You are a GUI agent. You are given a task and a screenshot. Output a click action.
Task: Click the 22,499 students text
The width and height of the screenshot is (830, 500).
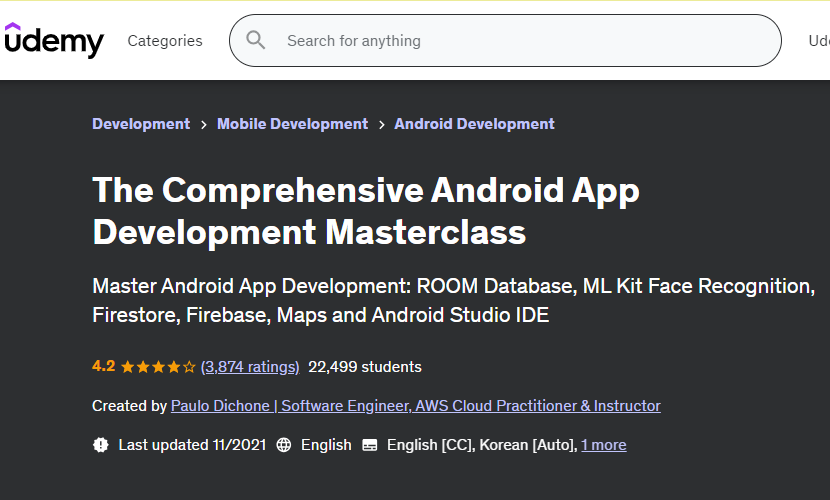tap(365, 367)
